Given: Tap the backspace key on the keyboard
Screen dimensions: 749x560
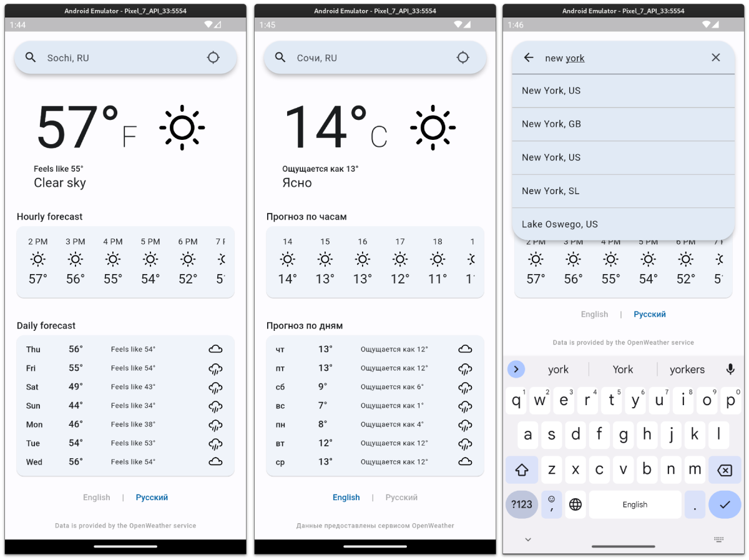Looking at the screenshot, I should tap(725, 470).
